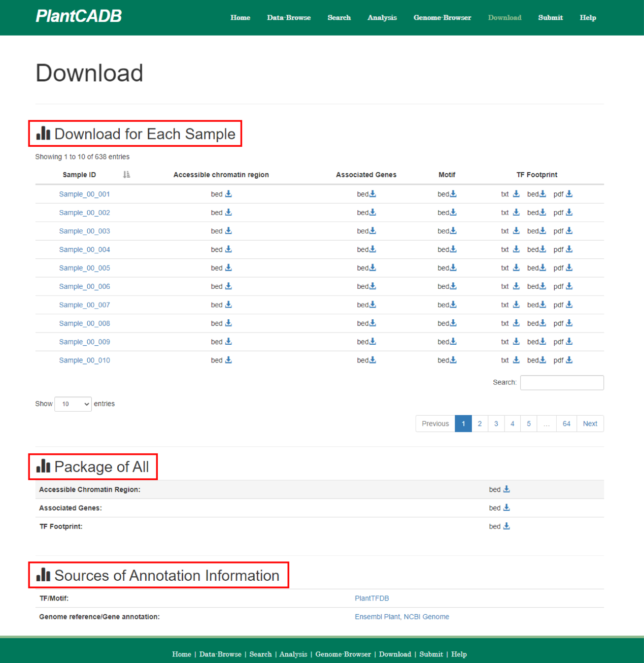Screen dimensions: 644x663
Task: Open Sample_00_006 link
Action: click(84, 286)
